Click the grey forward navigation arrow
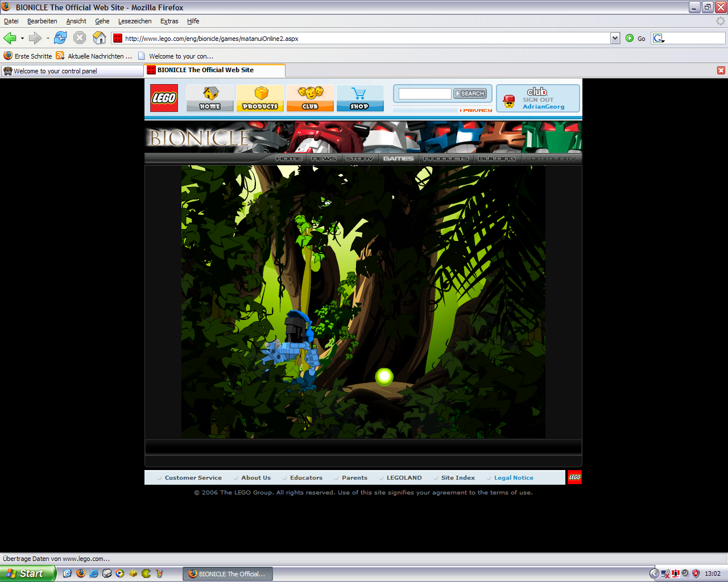 tap(35, 38)
